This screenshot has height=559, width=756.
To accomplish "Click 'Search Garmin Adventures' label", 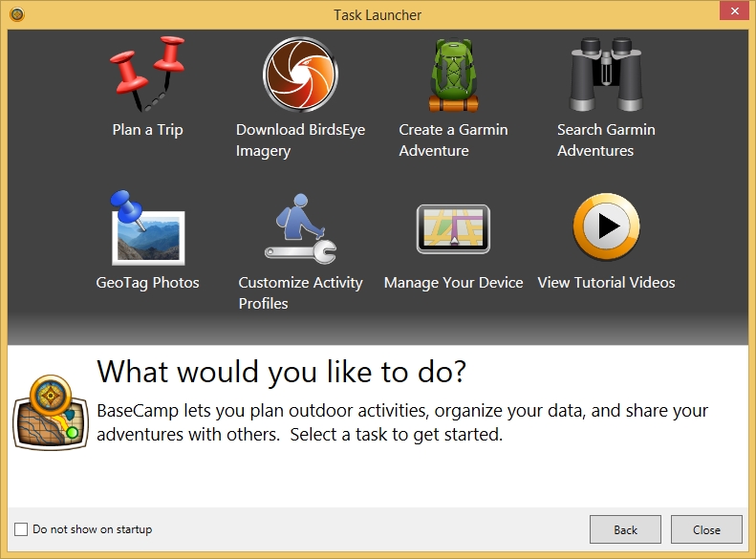I will tap(606, 140).
